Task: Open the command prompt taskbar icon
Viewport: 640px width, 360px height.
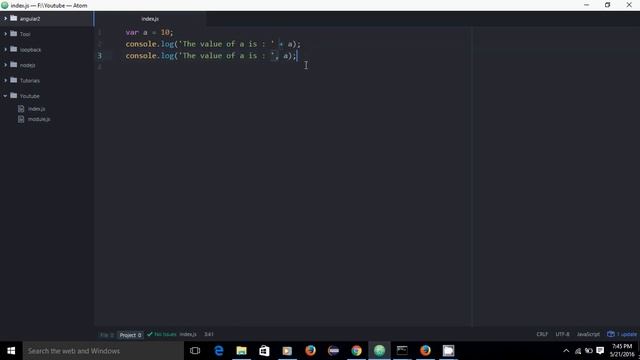Action: 402,351
